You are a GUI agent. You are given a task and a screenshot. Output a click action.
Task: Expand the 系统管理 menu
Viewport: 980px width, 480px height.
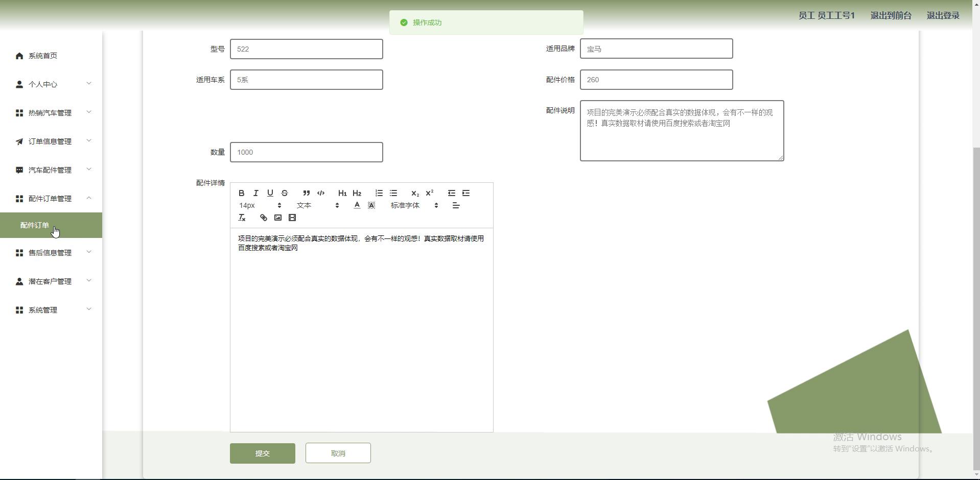click(51, 310)
